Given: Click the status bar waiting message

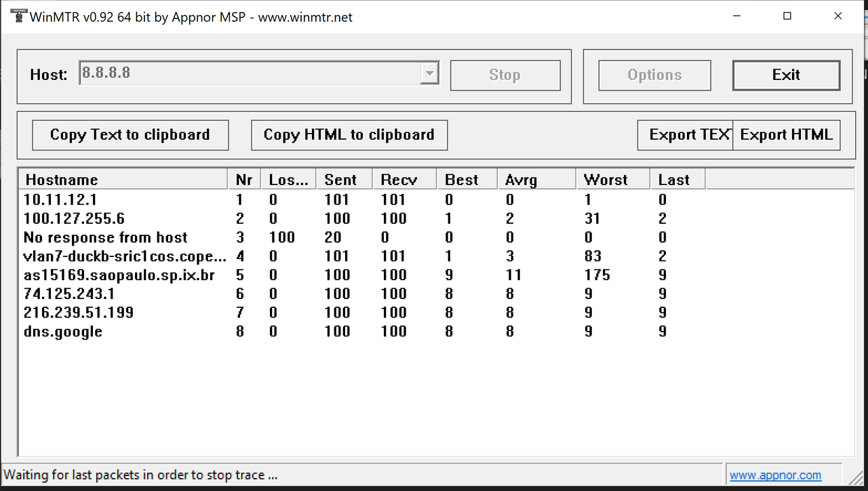Looking at the screenshot, I should pos(141,475).
